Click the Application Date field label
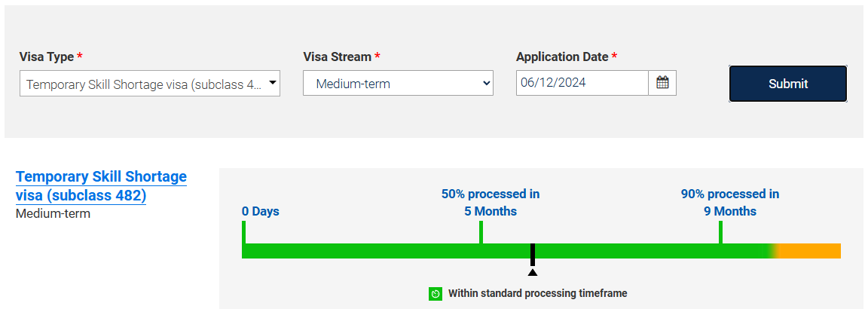The image size is (868, 309). (562, 57)
